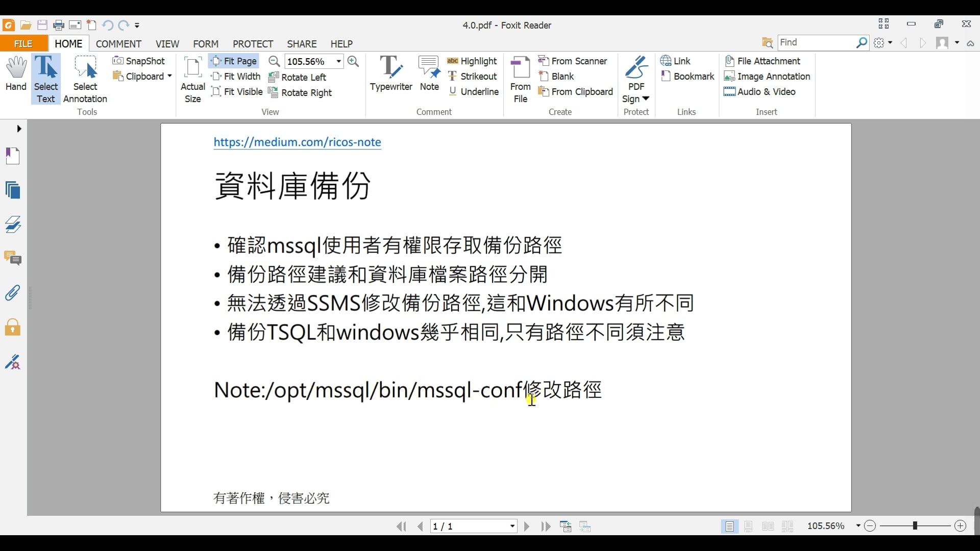The width and height of the screenshot is (980, 551).
Task: Open the FILE menu
Action: coord(23,44)
